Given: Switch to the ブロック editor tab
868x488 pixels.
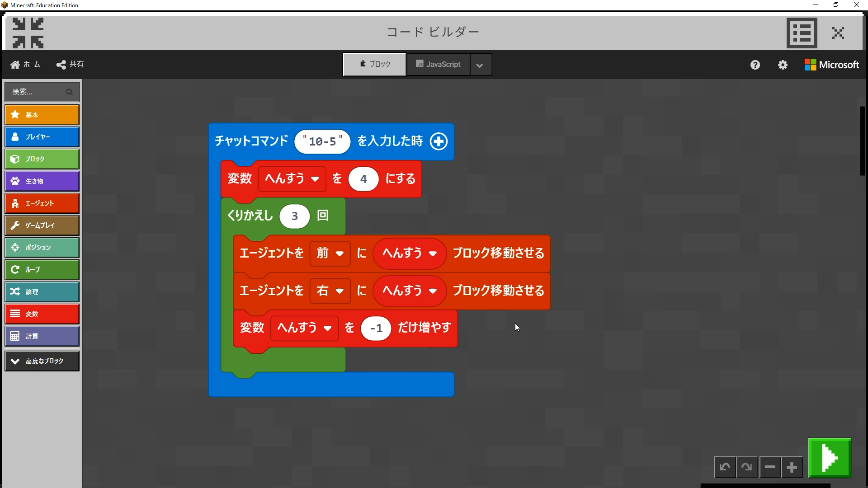Looking at the screenshot, I should pyautogui.click(x=375, y=65).
